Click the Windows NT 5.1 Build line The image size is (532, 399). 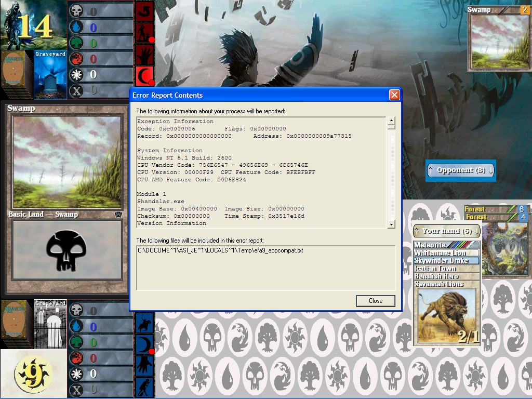pyautogui.click(x=184, y=158)
